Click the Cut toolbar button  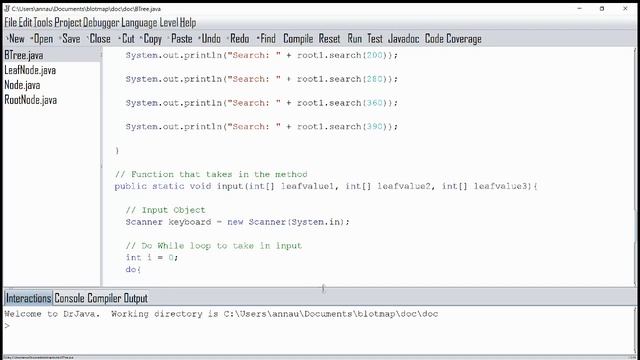click(x=127, y=39)
